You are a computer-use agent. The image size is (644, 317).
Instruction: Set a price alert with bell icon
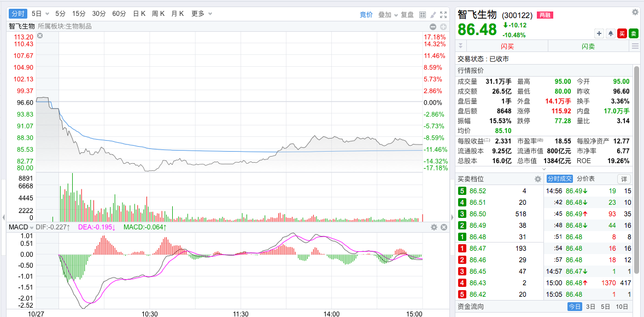click(611, 34)
